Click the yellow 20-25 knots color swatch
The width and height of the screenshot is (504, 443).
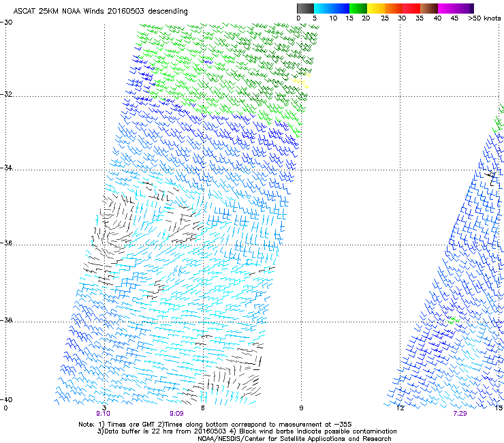[376, 8]
